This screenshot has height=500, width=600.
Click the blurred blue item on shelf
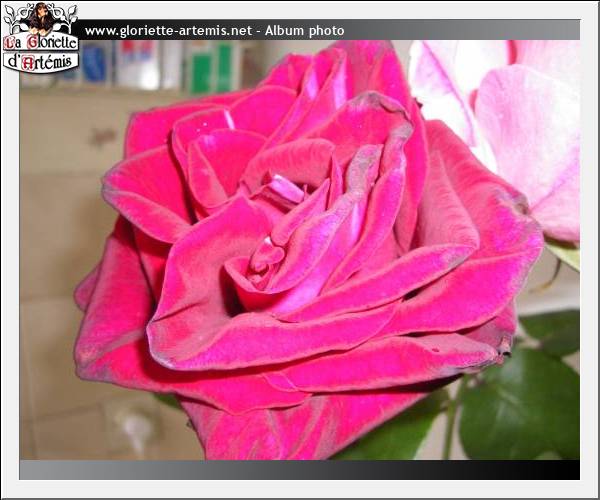(95, 63)
